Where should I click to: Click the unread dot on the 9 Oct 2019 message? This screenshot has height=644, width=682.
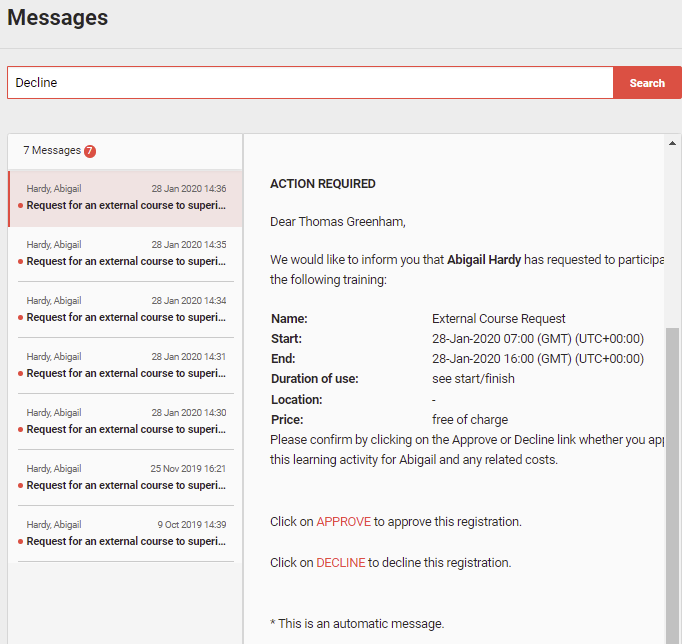pos(20,542)
